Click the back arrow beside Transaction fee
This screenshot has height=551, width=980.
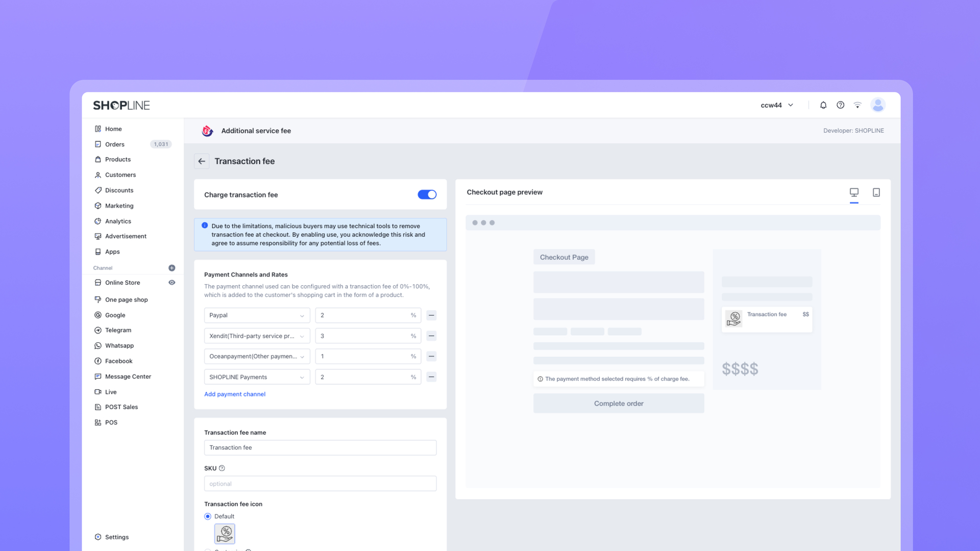(202, 161)
